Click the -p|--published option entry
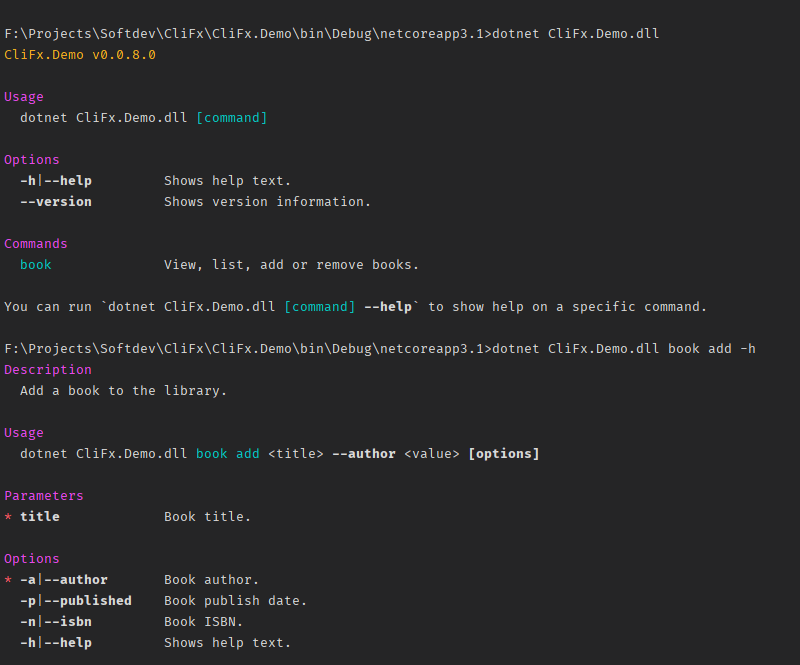800x665 pixels. point(76,601)
